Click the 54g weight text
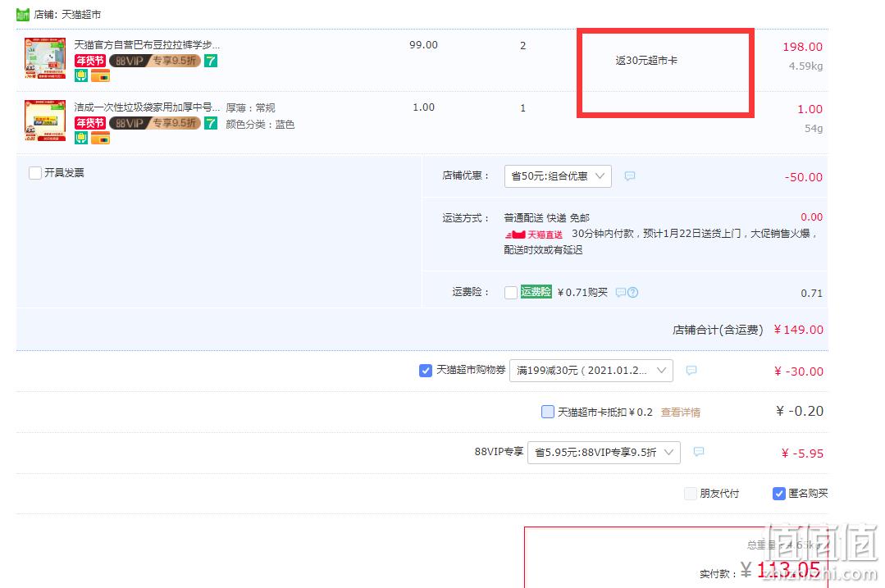The width and height of the screenshot is (885, 588). 814,128
